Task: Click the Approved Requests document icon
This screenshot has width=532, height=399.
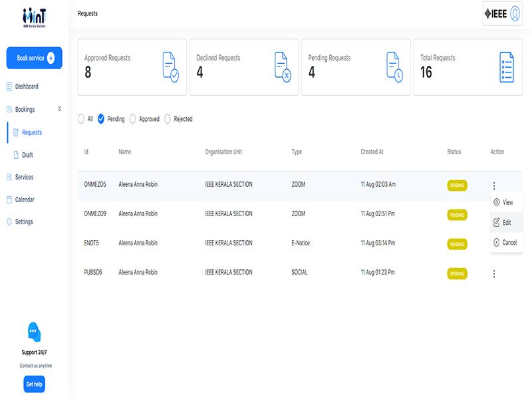Action: pos(170,67)
